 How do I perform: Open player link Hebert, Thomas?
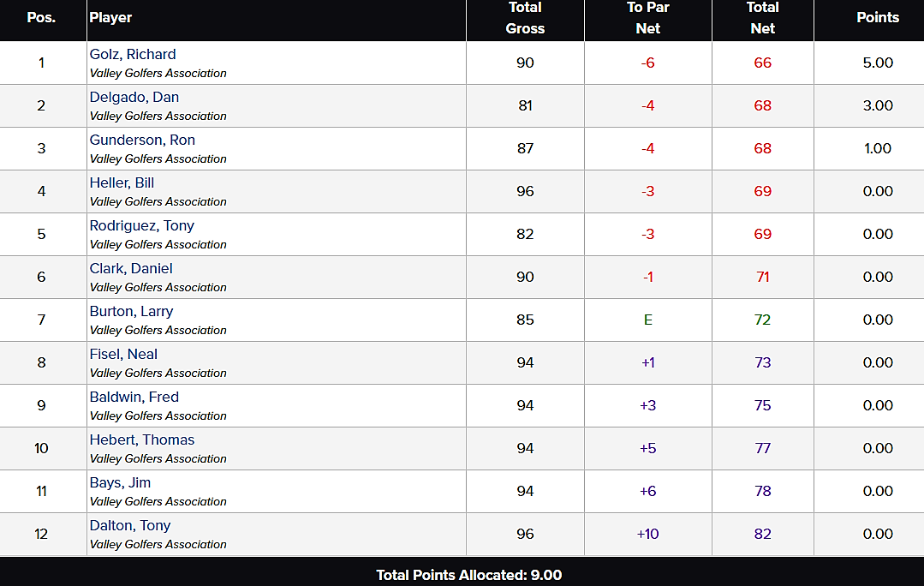click(x=142, y=439)
